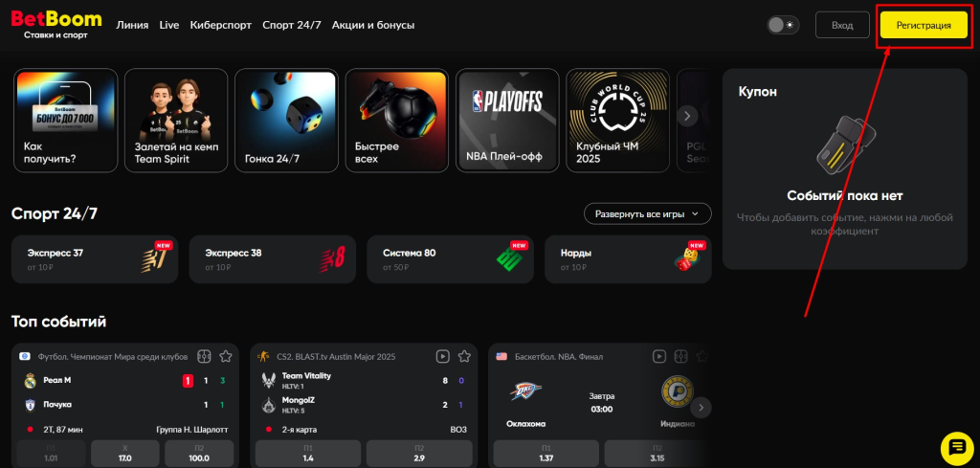
Task: Open Залетай на кемп Team Spirit card
Action: coord(176,120)
